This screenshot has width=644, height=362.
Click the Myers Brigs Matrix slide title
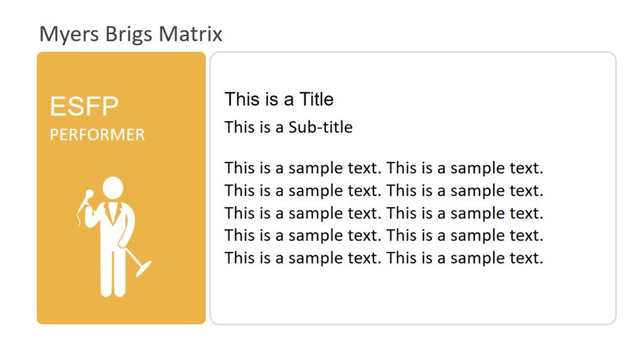point(131,34)
